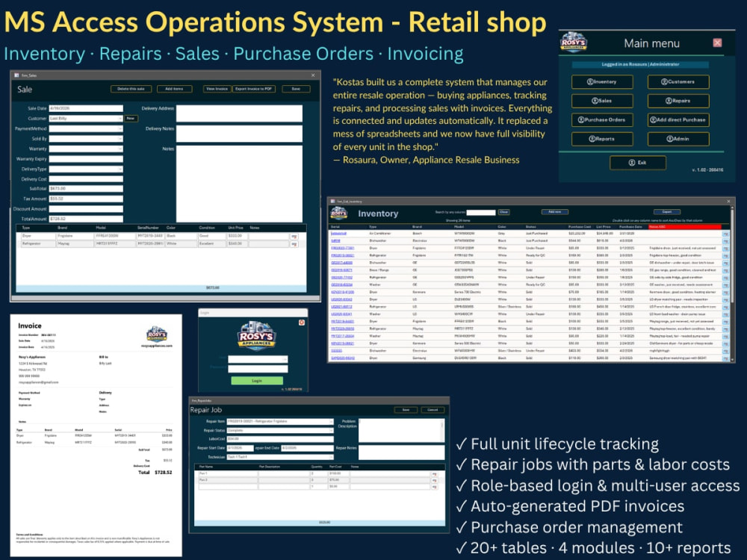Expand the Repair Item dropdown
Viewport: 747px width, 560px height.
[331, 421]
